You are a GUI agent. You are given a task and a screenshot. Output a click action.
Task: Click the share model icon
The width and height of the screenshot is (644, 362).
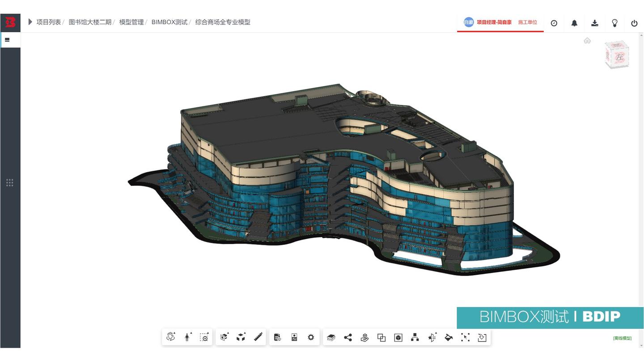tap(348, 337)
